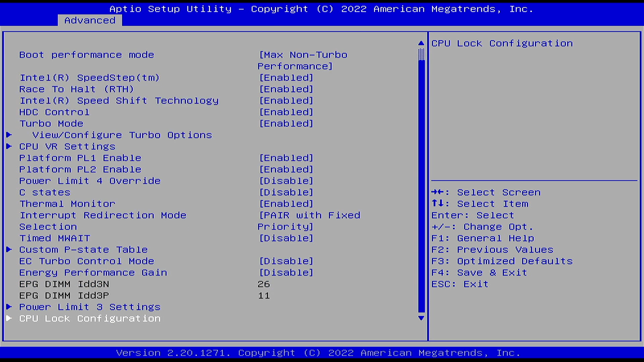Click triangle icon next to CPU VR Settings
This screenshot has width=644, height=362.
point(9,146)
